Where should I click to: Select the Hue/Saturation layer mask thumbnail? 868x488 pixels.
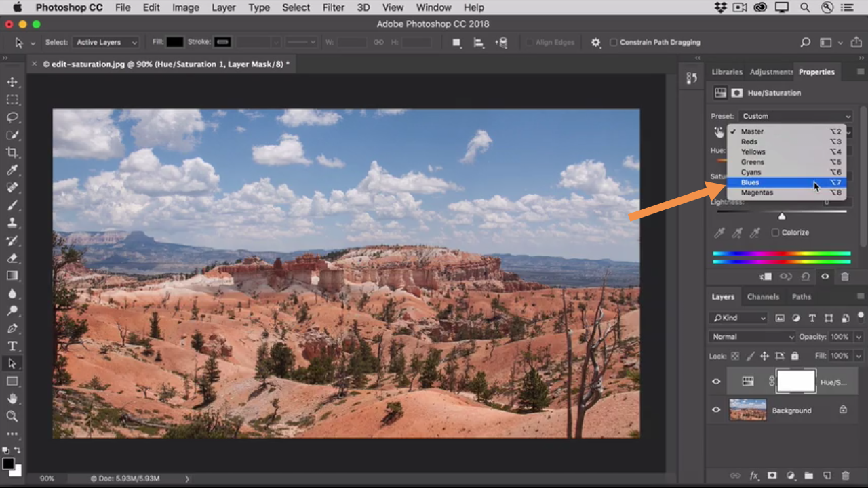tap(795, 382)
